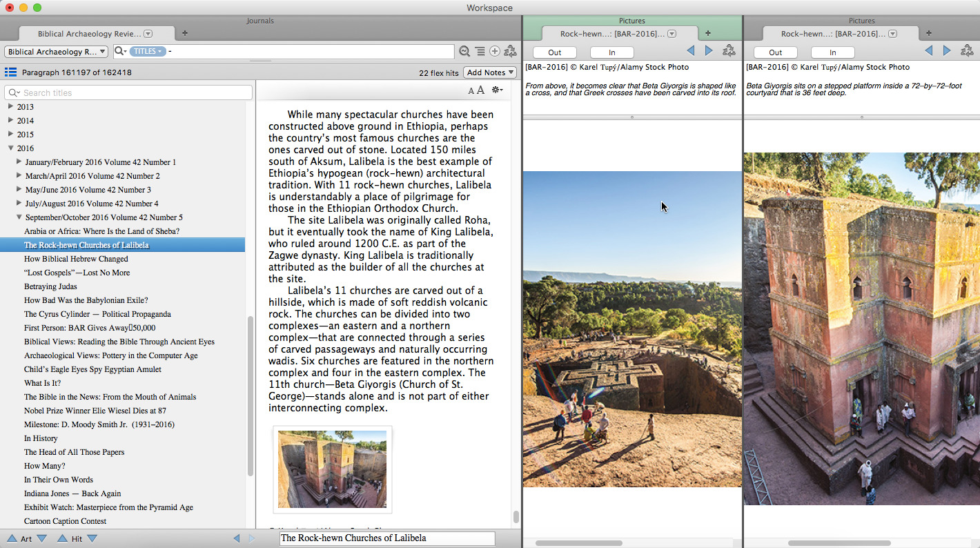Open the Biblical Archaeology Review module dropdown

56,52
